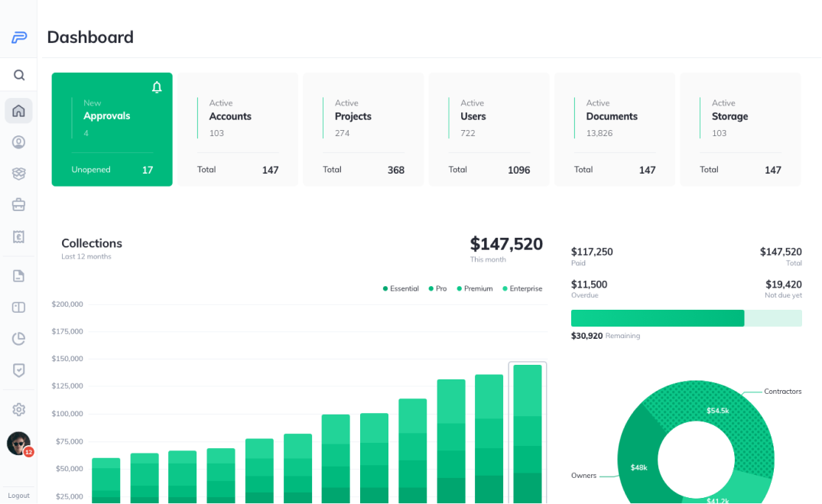Open the shield checkmark icon

point(19,370)
